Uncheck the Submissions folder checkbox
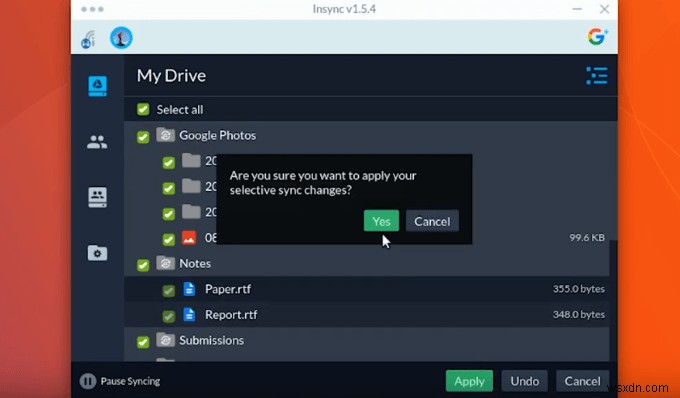 tap(143, 342)
